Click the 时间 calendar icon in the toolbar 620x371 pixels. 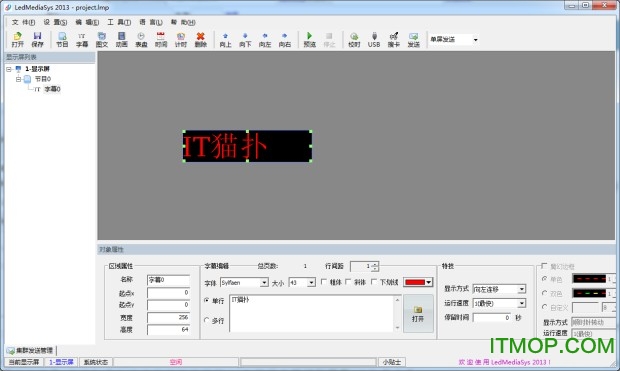161,40
